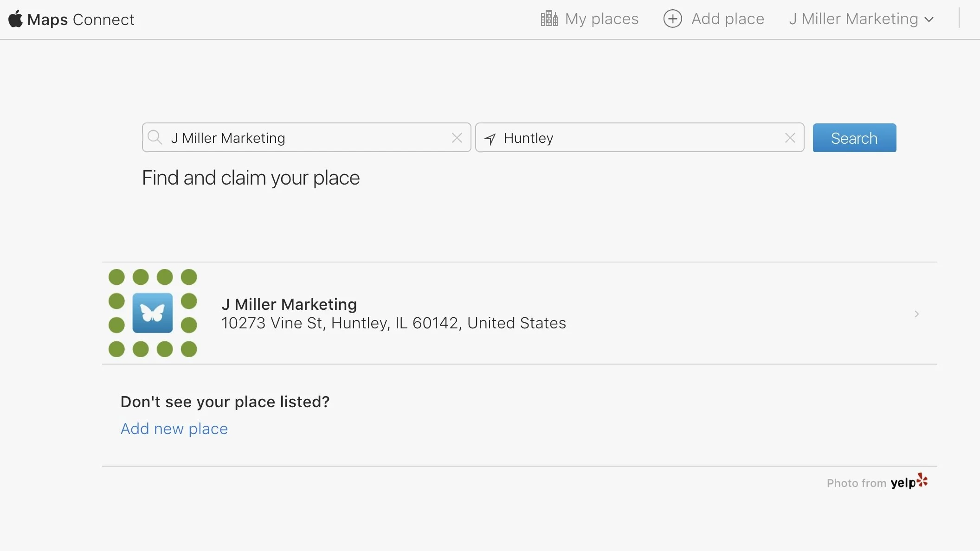Viewport: 980px width, 551px height.
Task: Focus the J Miller Marketing search field
Action: [307, 137]
